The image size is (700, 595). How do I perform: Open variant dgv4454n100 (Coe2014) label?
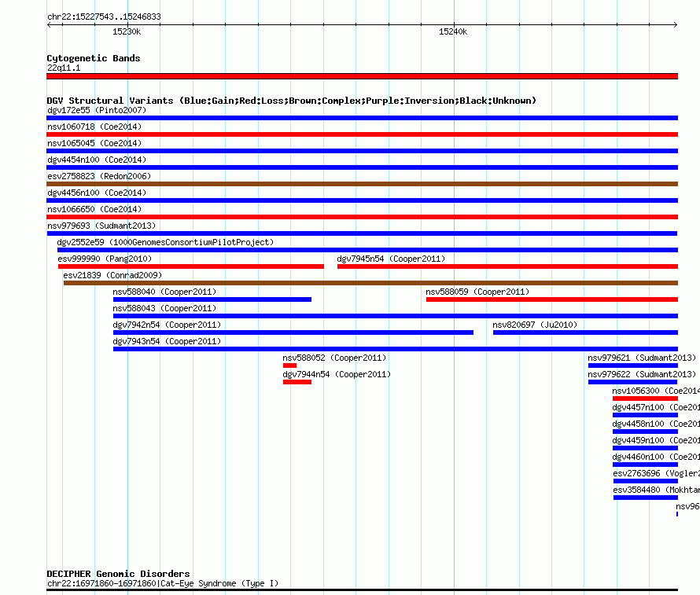click(x=97, y=160)
